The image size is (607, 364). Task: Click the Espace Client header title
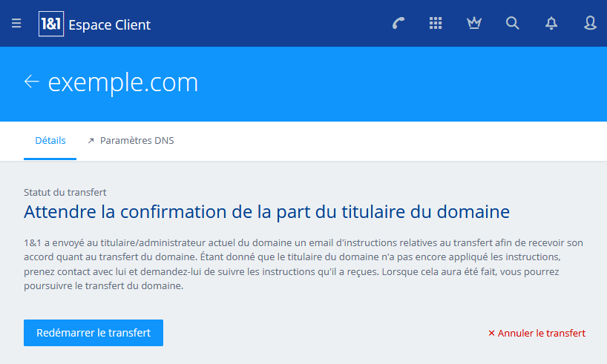tap(110, 24)
